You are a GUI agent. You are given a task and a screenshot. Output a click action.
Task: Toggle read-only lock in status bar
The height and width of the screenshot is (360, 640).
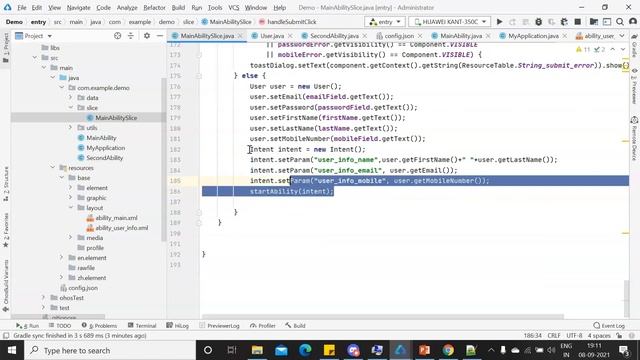pyautogui.click(x=620, y=336)
